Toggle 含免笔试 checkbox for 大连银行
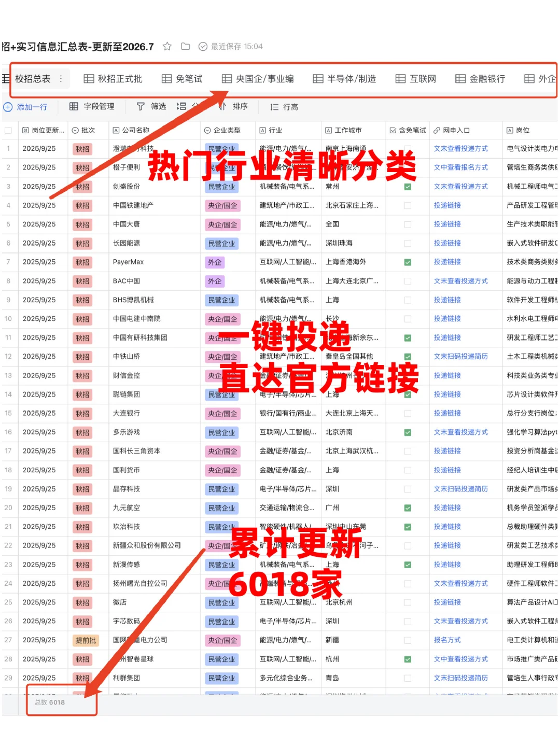Image resolution: width=560 pixels, height=746 pixels. click(x=408, y=414)
